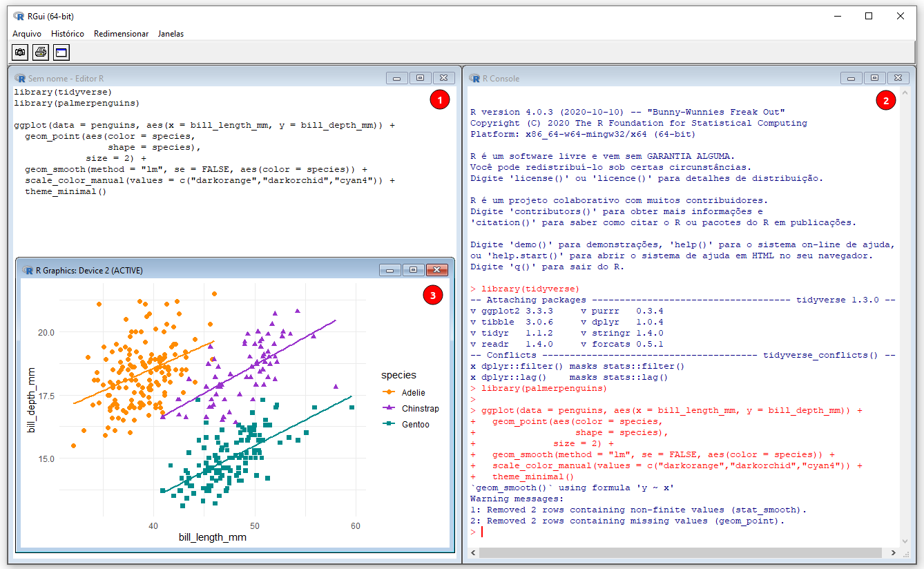
Task: Click the Gentoo legend entry in plot
Action: 406,424
